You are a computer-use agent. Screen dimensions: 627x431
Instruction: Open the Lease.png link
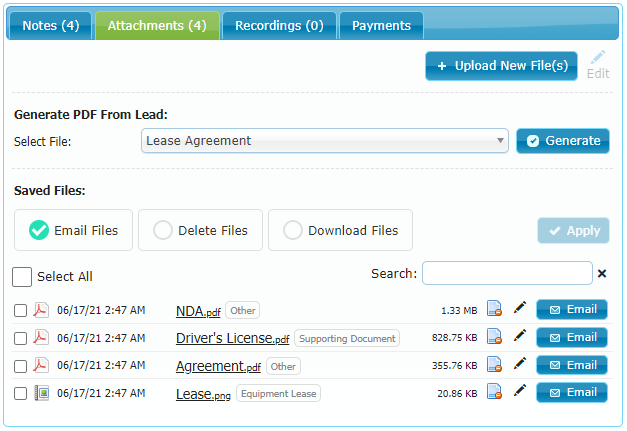[204, 394]
